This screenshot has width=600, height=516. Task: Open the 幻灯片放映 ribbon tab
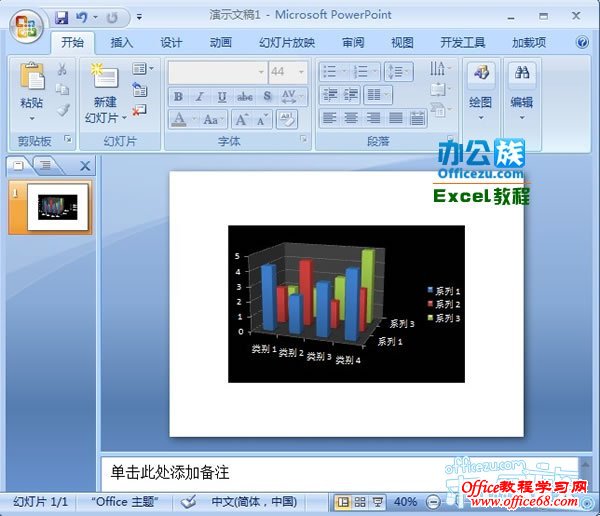[287, 42]
